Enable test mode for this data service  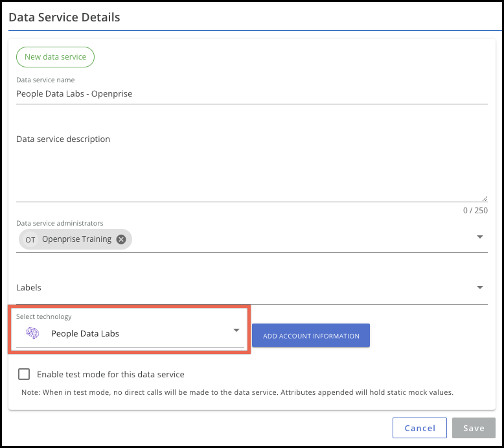24,374
